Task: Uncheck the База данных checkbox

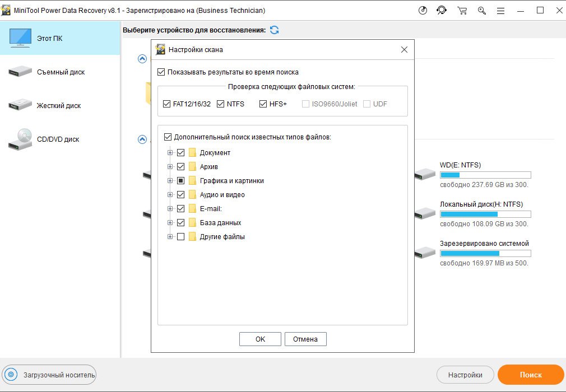Action: 181,223
